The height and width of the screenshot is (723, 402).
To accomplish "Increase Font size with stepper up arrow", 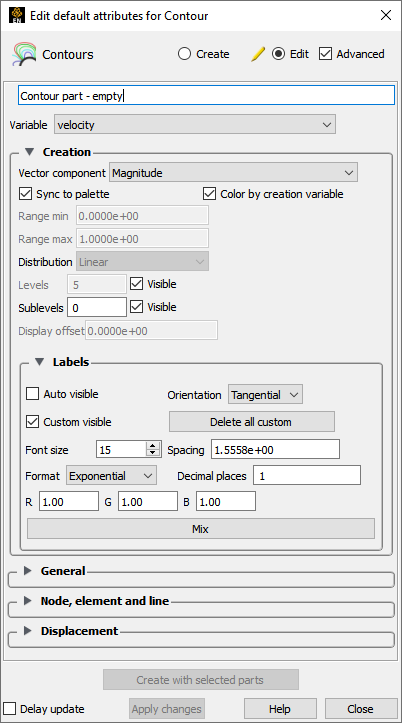I will tap(153, 446).
